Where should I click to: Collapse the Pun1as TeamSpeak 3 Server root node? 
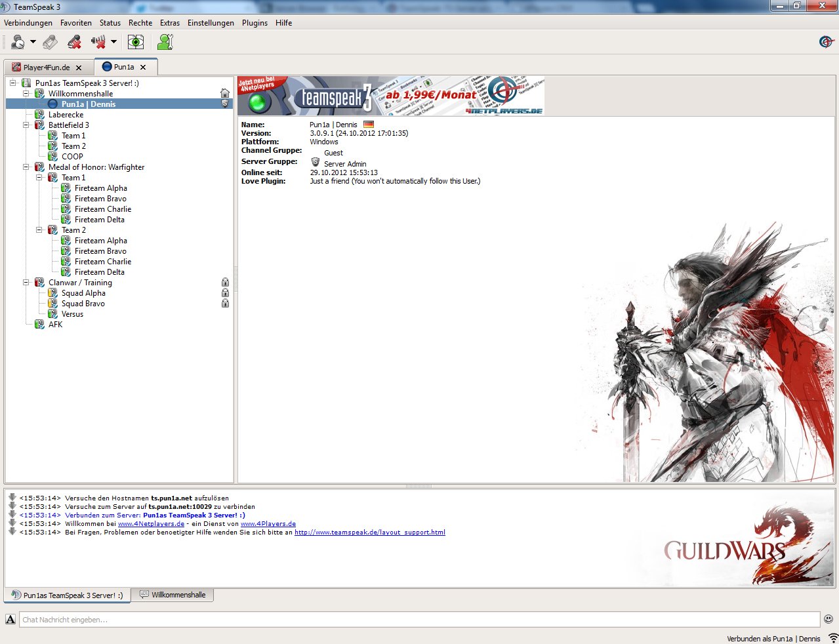[x=13, y=83]
